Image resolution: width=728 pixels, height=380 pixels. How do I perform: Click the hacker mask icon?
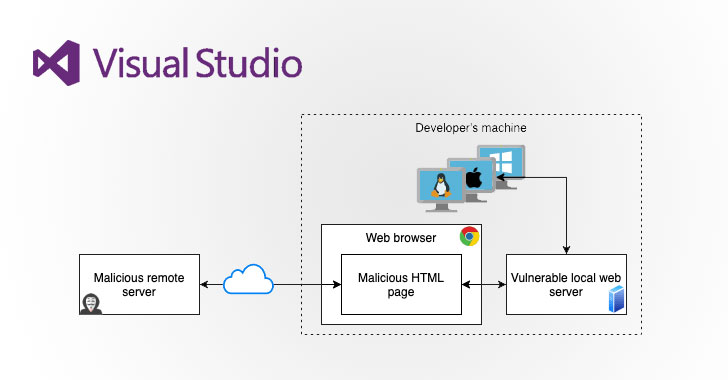[x=91, y=304]
